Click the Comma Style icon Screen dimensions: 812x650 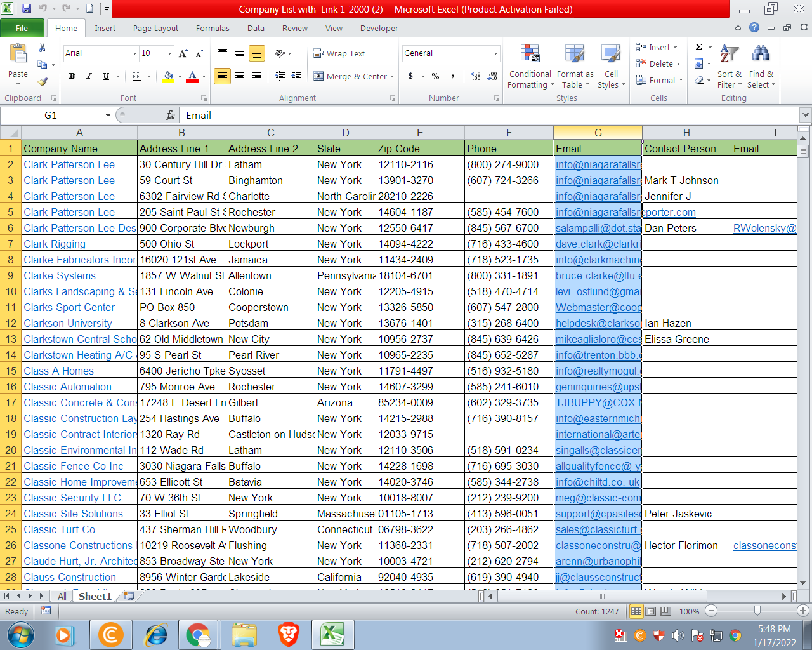pyautogui.click(x=453, y=76)
